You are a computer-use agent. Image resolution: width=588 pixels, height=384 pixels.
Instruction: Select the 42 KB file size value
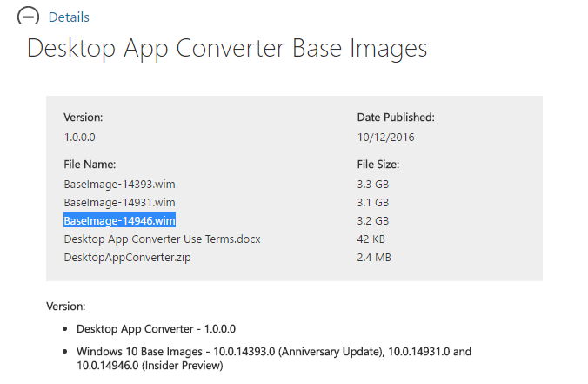[x=371, y=239]
